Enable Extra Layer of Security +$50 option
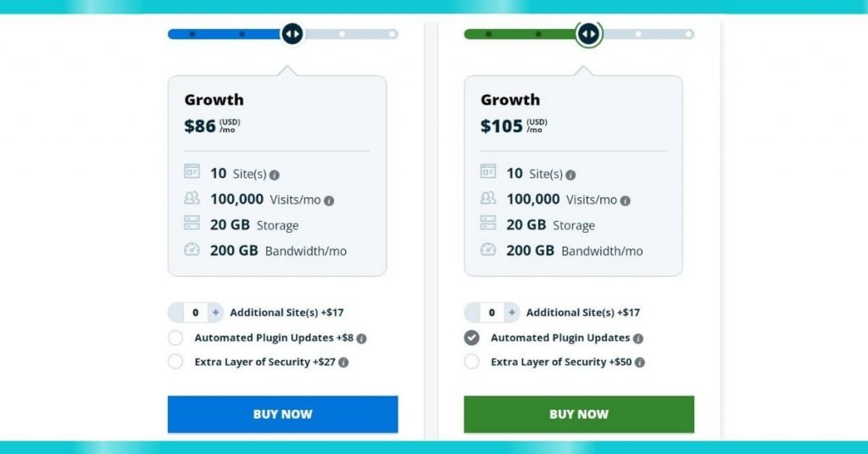The height and width of the screenshot is (454, 868). click(x=471, y=362)
